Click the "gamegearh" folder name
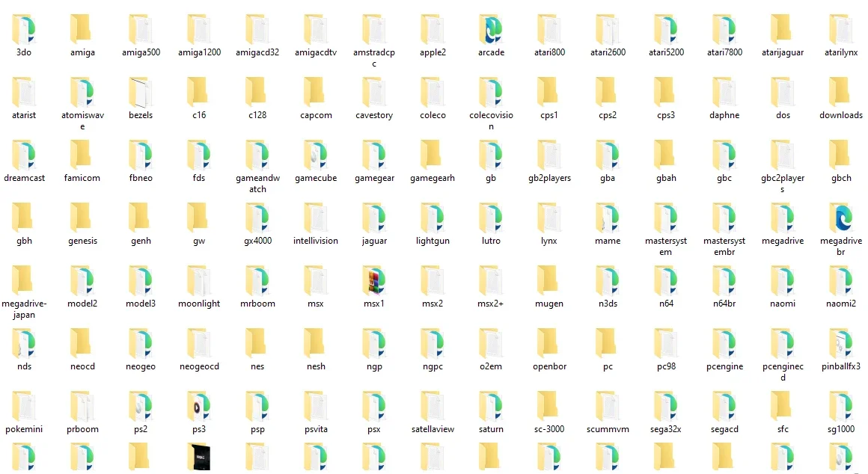Viewport: 868px width, 474px height. coord(433,178)
